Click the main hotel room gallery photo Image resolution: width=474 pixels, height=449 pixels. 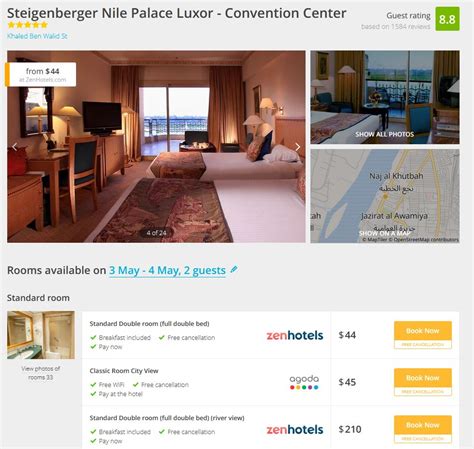(x=156, y=146)
